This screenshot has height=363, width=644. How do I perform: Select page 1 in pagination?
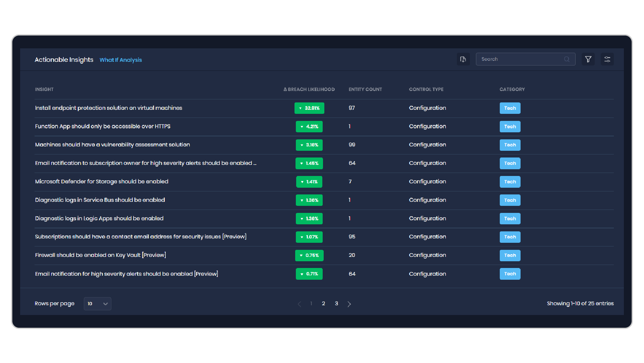click(x=311, y=304)
